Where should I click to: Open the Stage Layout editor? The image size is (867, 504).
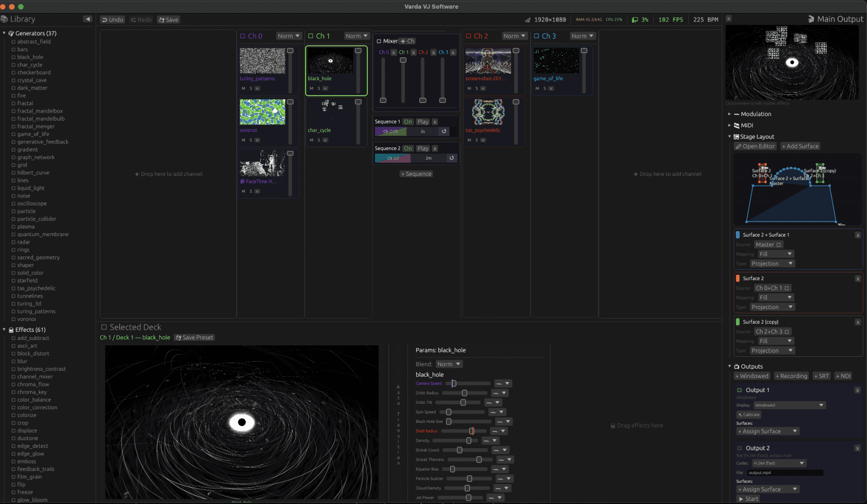click(755, 146)
